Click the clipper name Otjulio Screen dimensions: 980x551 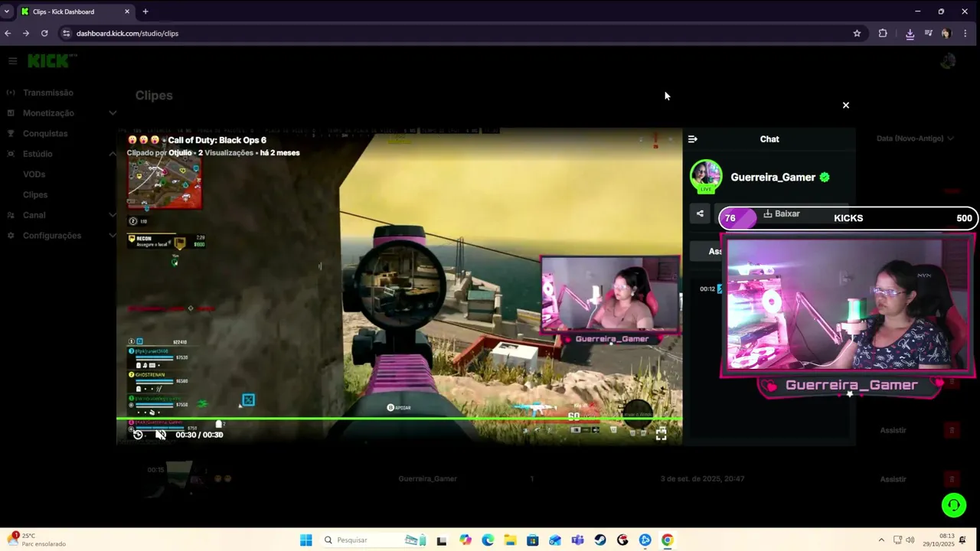[180, 153]
